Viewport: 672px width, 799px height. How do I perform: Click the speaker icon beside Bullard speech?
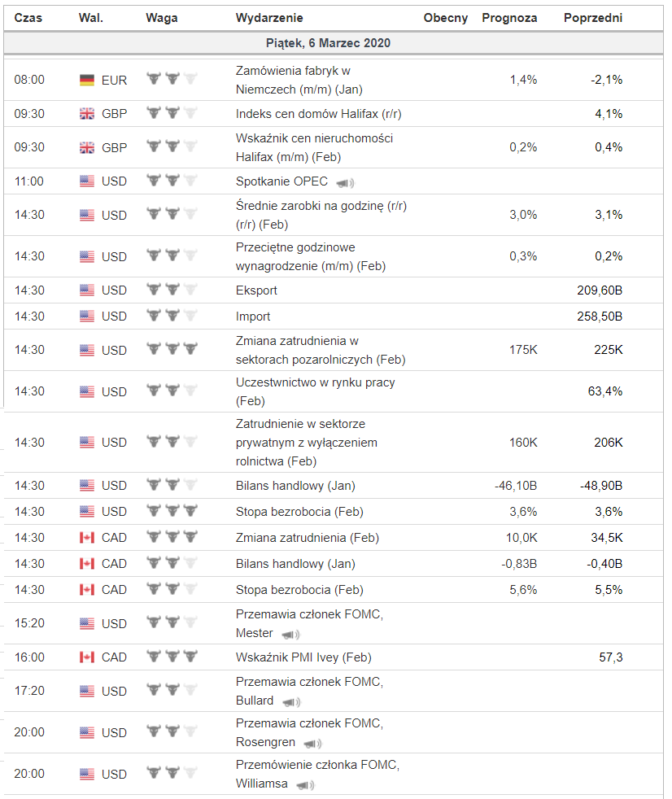(290, 701)
